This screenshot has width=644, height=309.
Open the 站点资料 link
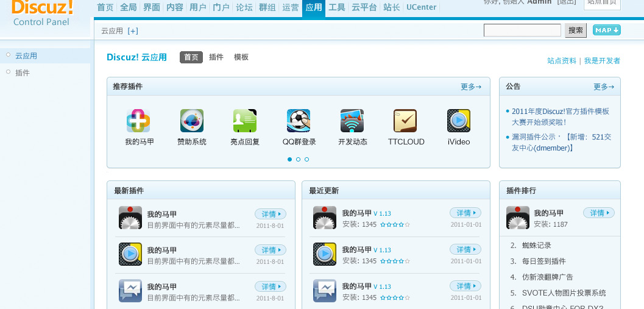tap(562, 61)
